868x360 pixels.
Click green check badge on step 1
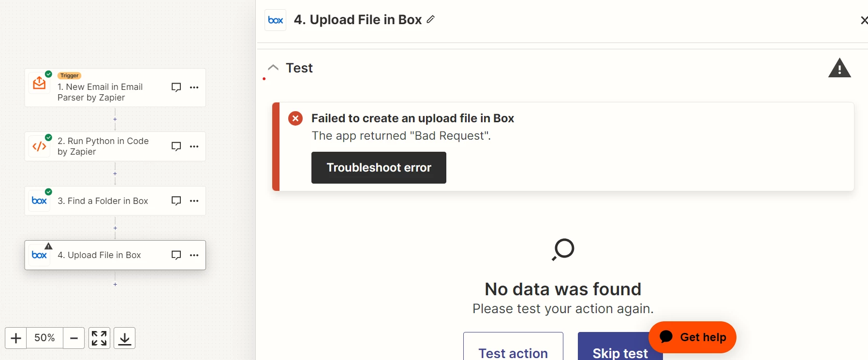(48, 74)
